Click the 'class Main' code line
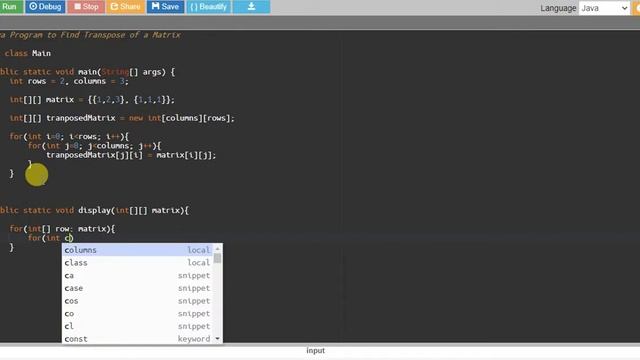The height and width of the screenshot is (360, 640). [27, 53]
